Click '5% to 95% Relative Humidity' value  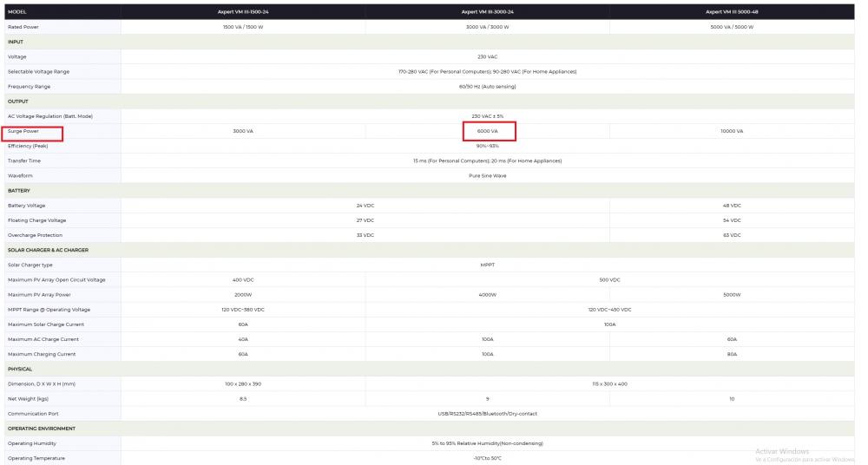465,443
